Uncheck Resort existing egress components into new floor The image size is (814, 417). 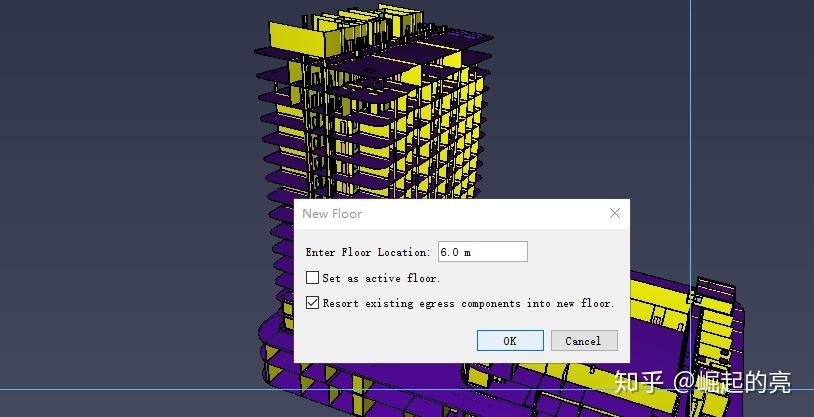312,303
